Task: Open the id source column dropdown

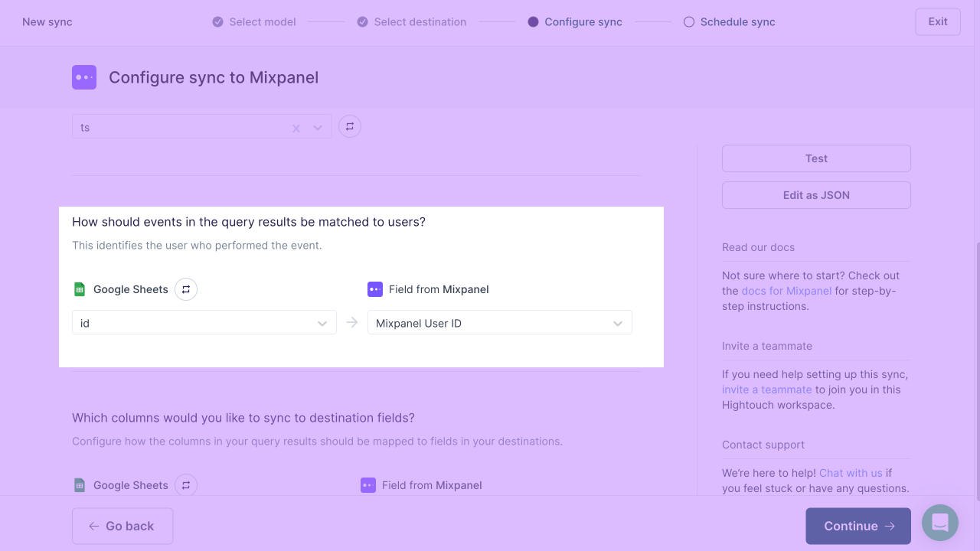Action: [x=204, y=323]
